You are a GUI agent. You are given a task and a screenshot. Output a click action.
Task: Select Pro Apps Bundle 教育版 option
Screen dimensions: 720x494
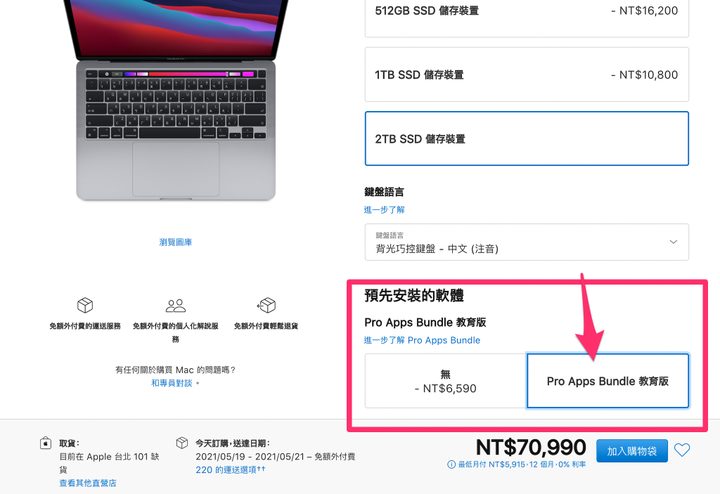(608, 381)
